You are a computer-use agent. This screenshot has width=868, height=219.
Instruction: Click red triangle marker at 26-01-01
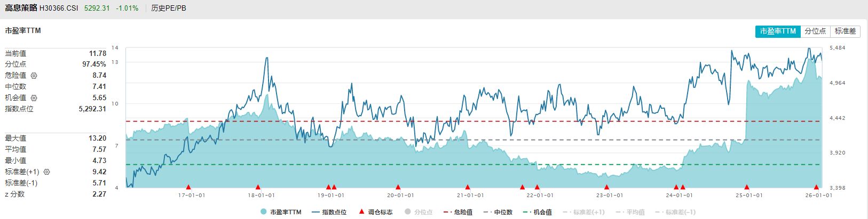point(816,187)
